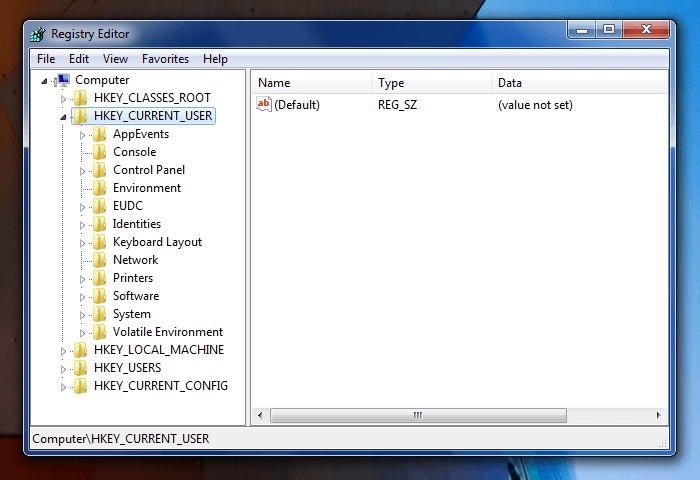The image size is (700, 480).
Task: Click the Console folder icon
Action: [99, 152]
